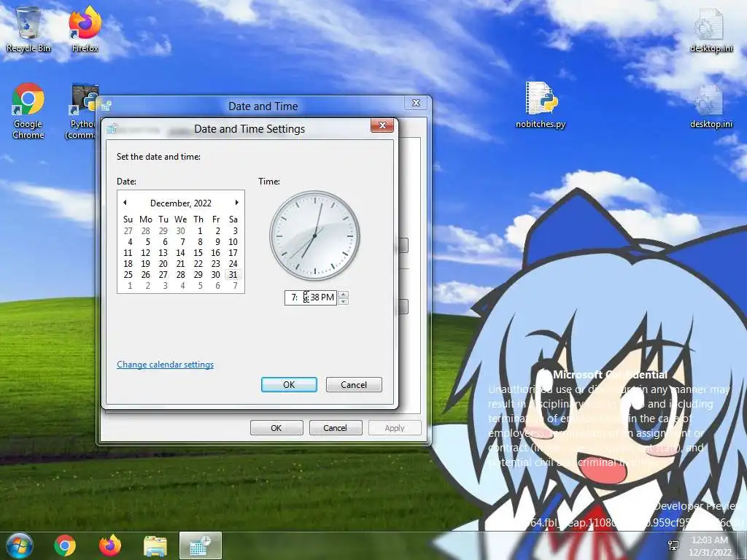Open the Windows Start orb
This screenshot has height=560, width=747.
tap(20, 545)
